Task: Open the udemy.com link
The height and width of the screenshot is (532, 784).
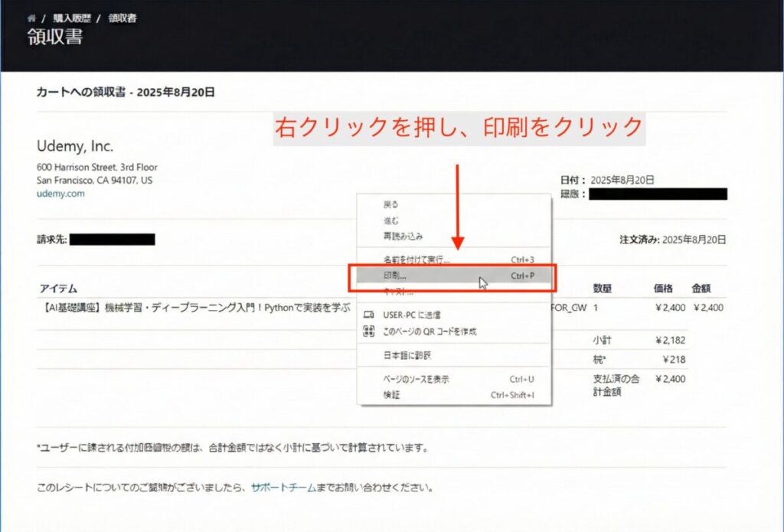Action: 61,194
